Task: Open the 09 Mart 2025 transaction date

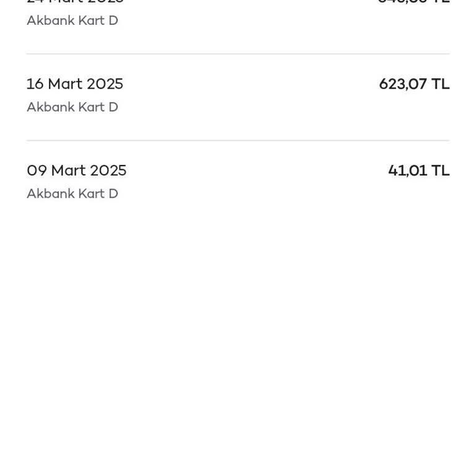Action: pyautogui.click(x=76, y=171)
